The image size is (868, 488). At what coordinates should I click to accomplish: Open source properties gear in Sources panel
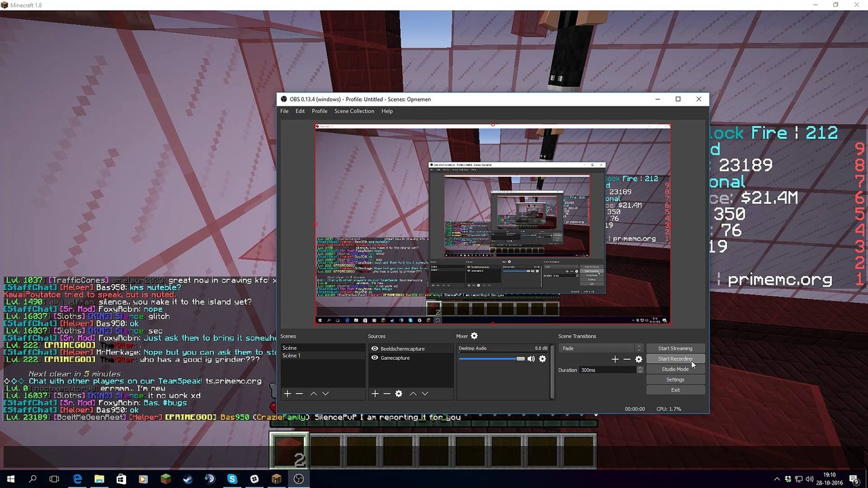click(x=399, y=394)
